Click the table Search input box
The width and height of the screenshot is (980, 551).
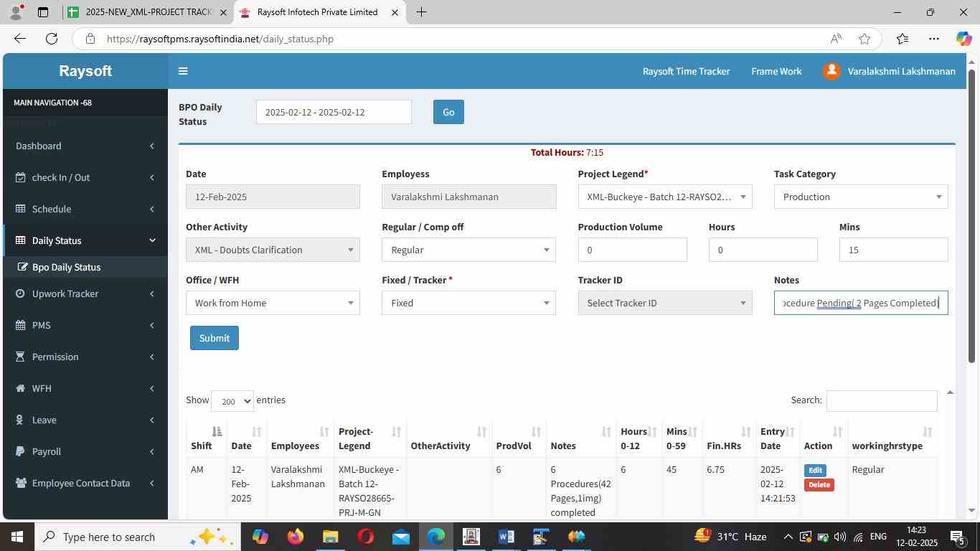pyautogui.click(x=882, y=400)
